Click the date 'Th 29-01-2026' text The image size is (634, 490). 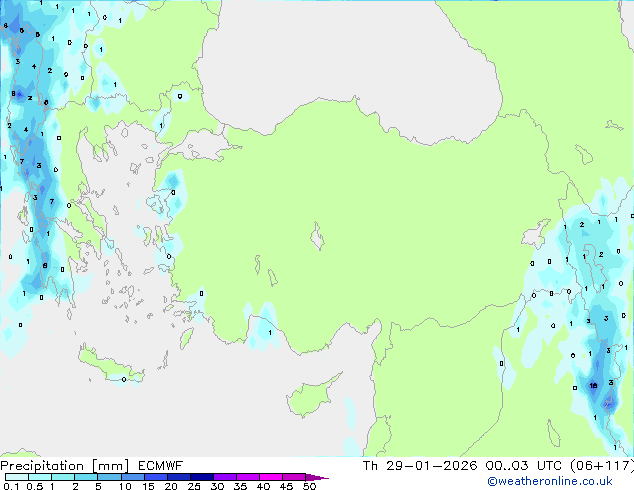pos(420,466)
